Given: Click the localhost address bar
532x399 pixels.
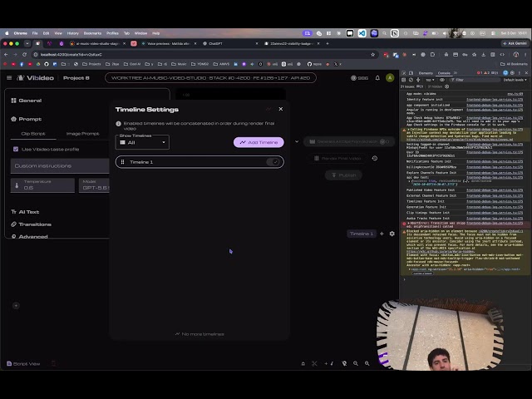Looking at the screenshot, I should [204, 54].
